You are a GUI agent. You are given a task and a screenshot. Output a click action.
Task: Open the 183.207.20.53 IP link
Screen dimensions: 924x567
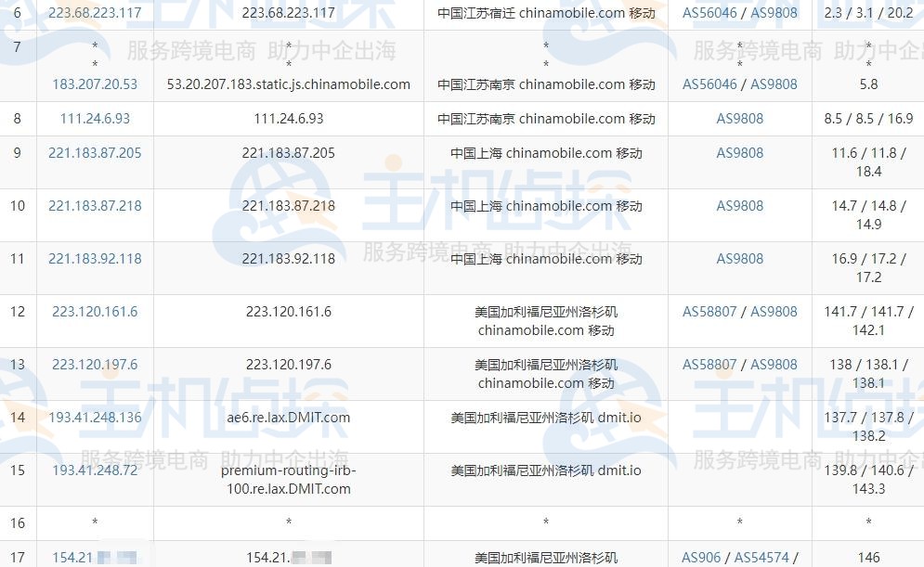tap(95, 84)
